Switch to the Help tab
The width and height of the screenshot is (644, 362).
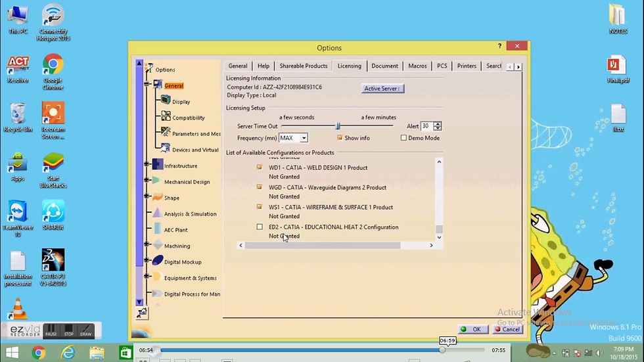[x=264, y=66]
